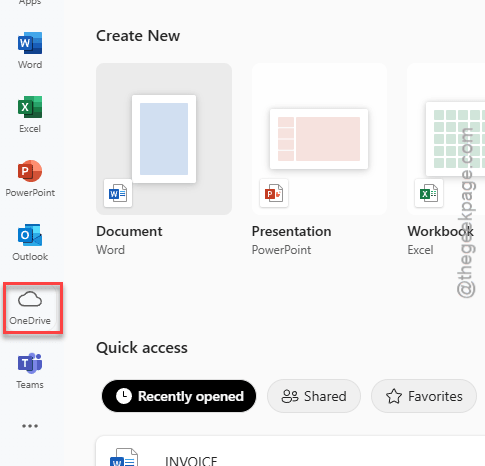The image size is (485, 466).
Task: Click the Word file icon on Document card
Action: pyautogui.click(x=118, y=193)
